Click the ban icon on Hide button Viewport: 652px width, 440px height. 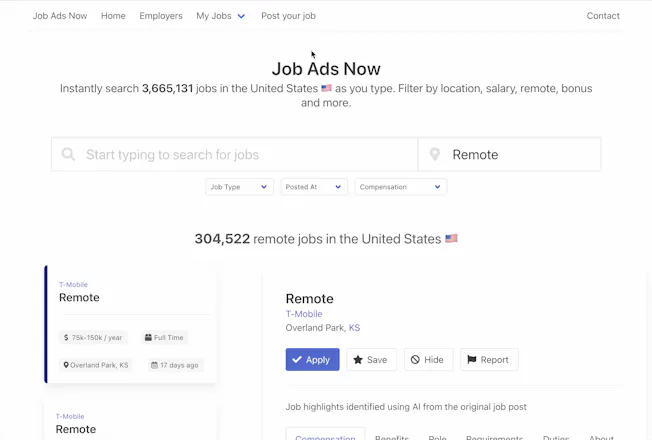coord(415,360)
